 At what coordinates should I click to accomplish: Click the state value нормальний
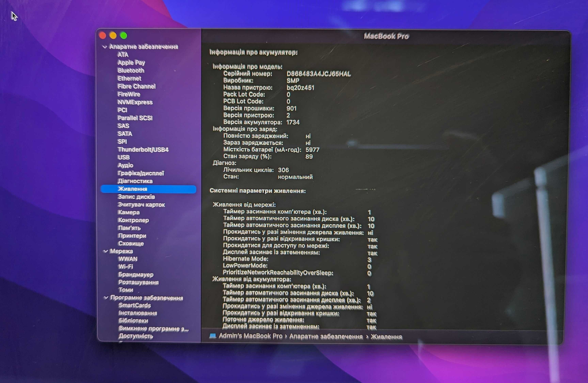(295, 177)
